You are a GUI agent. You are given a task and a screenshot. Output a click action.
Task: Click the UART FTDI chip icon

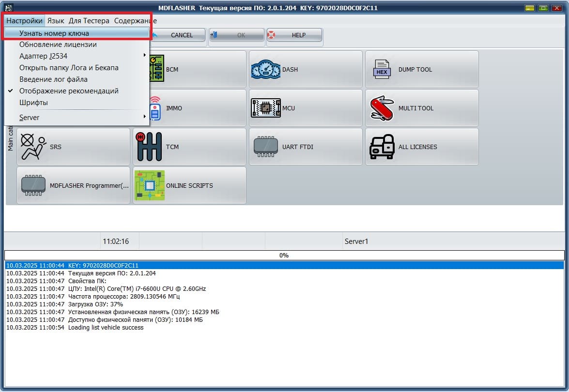pyautogui.click(x=265, y=147)
